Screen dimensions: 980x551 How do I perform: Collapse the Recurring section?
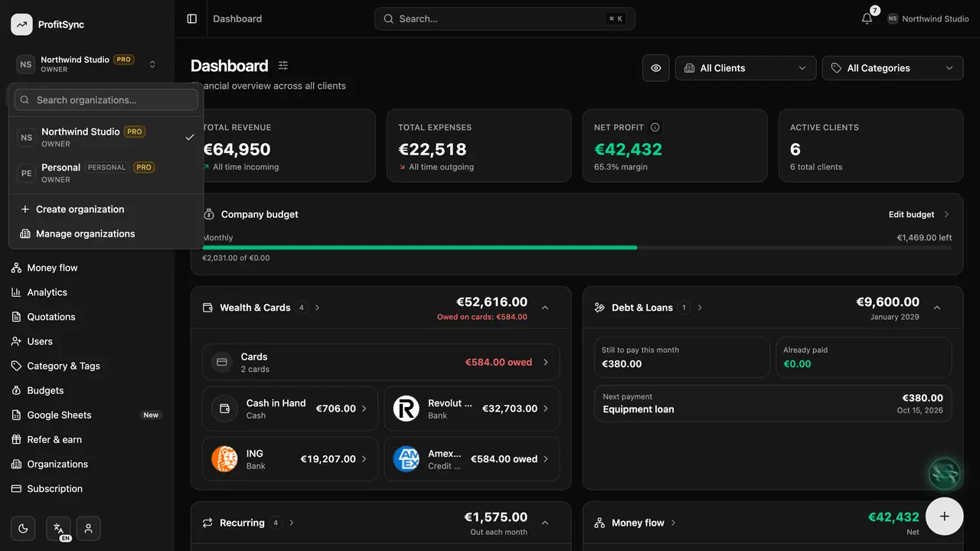545,523
